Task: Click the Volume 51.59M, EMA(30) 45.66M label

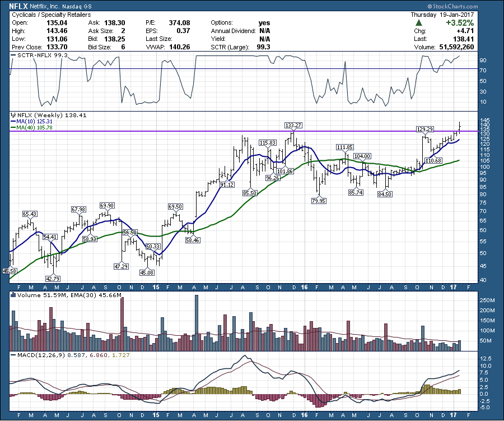Action: [x=69, y=295]
